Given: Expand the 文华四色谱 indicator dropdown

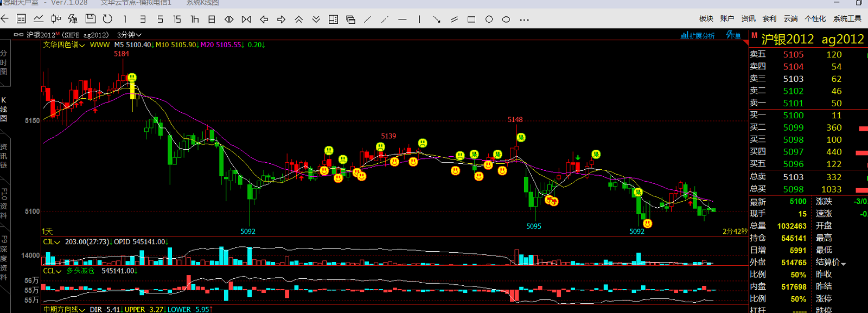Looking at the screenshot, I should [x=64, y=45].
